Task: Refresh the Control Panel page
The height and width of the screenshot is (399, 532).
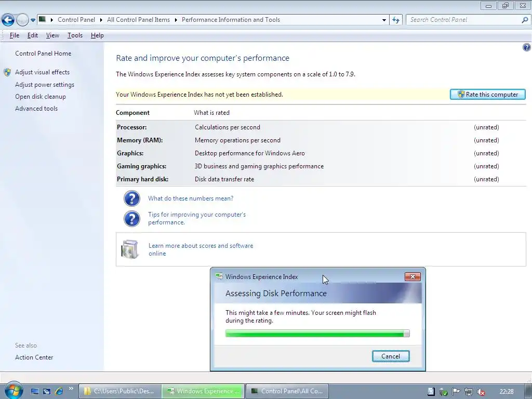Action: (395, 20)
